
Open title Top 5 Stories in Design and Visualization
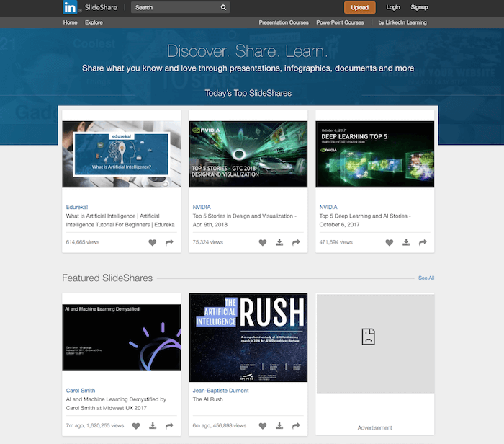[245, 220]
